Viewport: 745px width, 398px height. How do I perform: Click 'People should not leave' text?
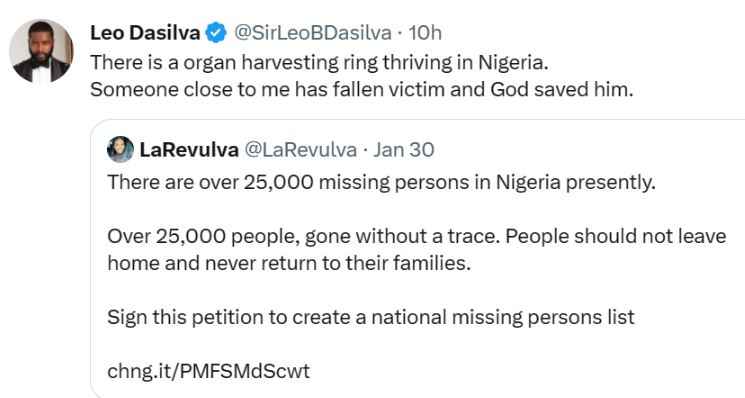616,236
